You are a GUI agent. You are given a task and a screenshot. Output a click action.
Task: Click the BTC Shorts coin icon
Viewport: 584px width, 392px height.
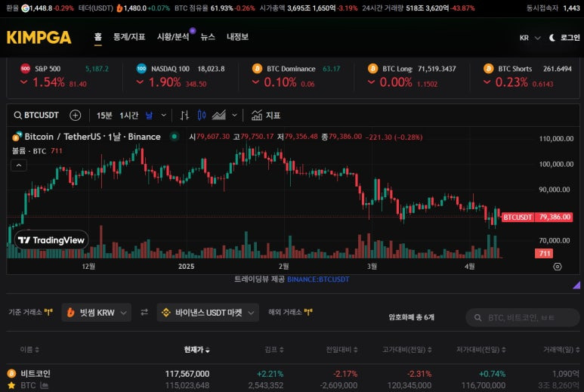pos(488,69)
